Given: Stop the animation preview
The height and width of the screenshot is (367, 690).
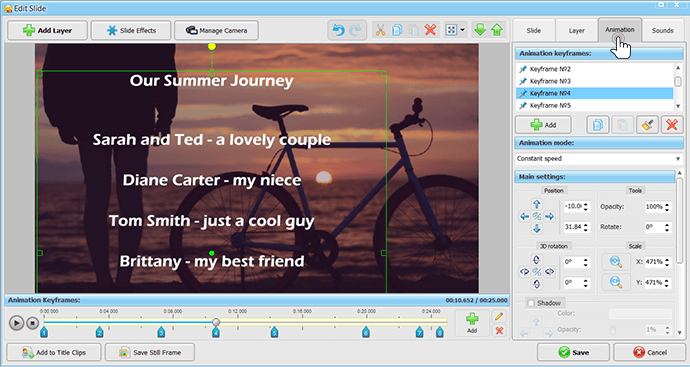Looking at the screenshot, I should [x=33, y=323].
